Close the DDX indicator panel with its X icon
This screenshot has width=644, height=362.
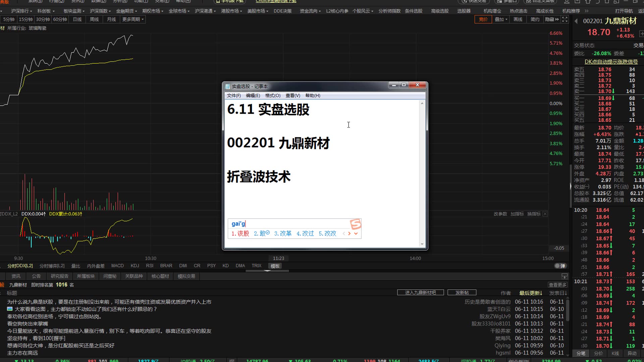pos(545,214)
